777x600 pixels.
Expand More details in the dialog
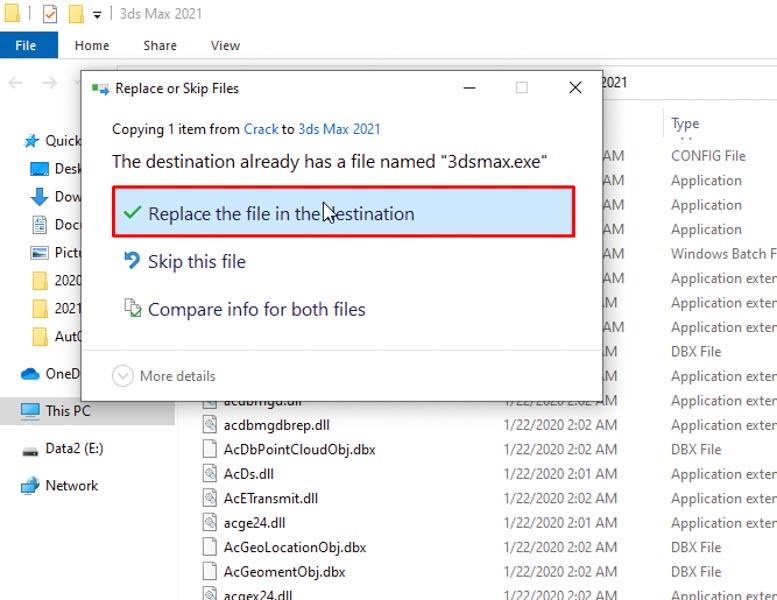click(123, 376)
